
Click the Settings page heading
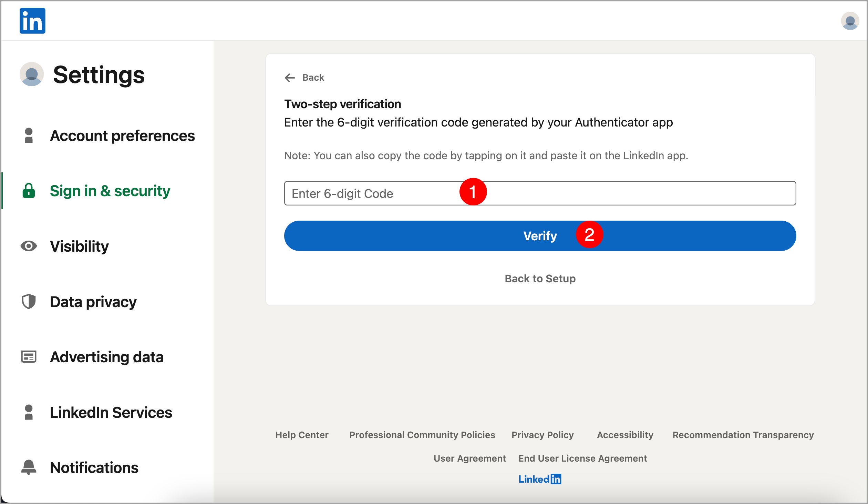click(99, 75)
